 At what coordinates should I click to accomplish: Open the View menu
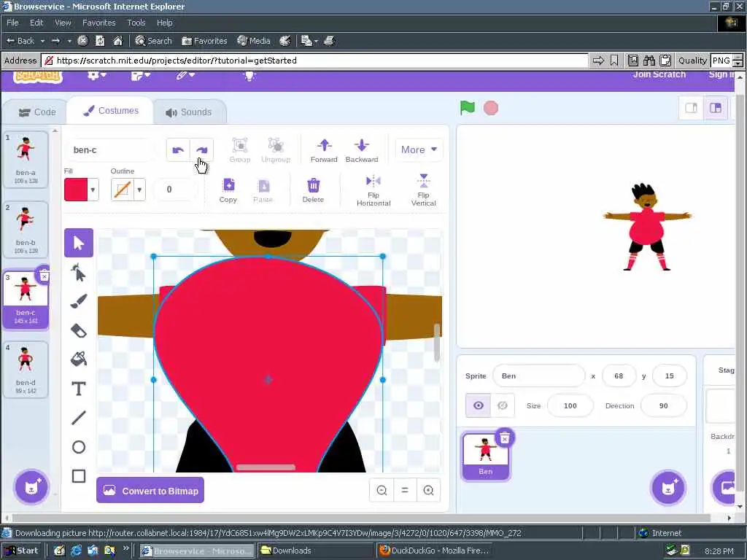[63, 23]
